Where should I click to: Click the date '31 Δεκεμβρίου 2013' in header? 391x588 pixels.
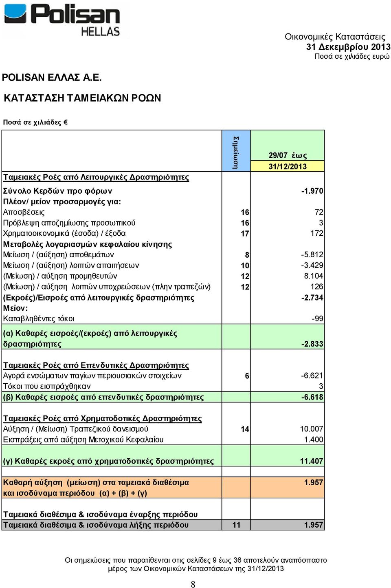tap(348, 47)
